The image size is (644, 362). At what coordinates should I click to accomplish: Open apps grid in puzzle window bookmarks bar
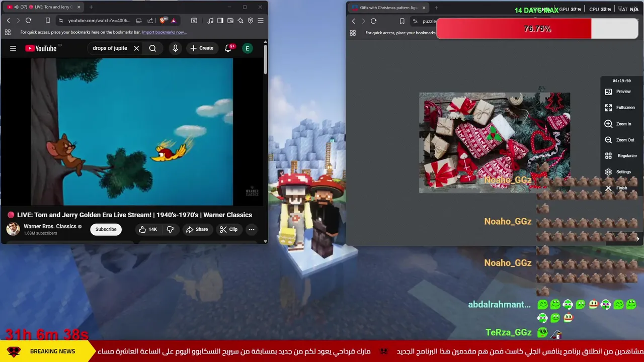(x=353, y=33)
